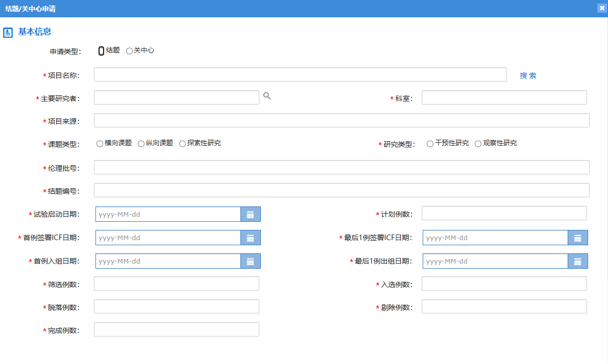608x364 pixels.
Task: Select 探索性研究 as project type
Action: (x=182, y=144)
